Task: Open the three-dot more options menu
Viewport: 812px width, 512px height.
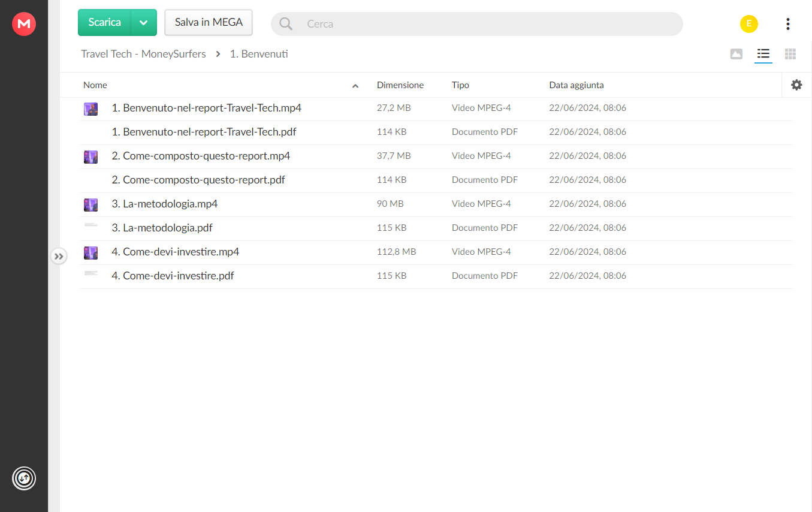Action: tap(787, 24)
